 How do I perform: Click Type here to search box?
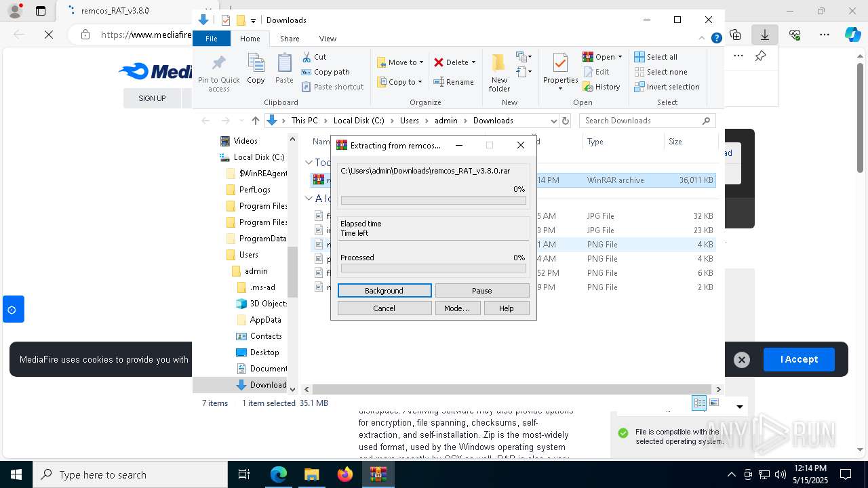click(x=130, y=475)
